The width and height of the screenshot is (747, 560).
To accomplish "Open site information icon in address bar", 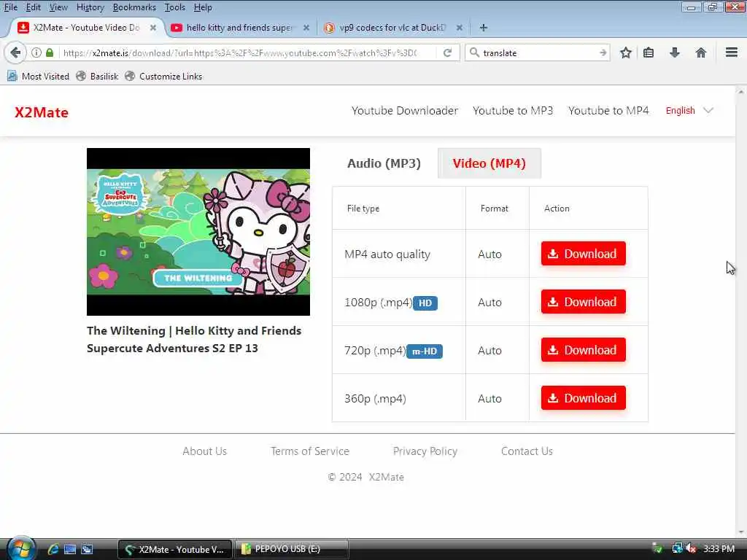I will pyautogui.click(x=36, y=52).
